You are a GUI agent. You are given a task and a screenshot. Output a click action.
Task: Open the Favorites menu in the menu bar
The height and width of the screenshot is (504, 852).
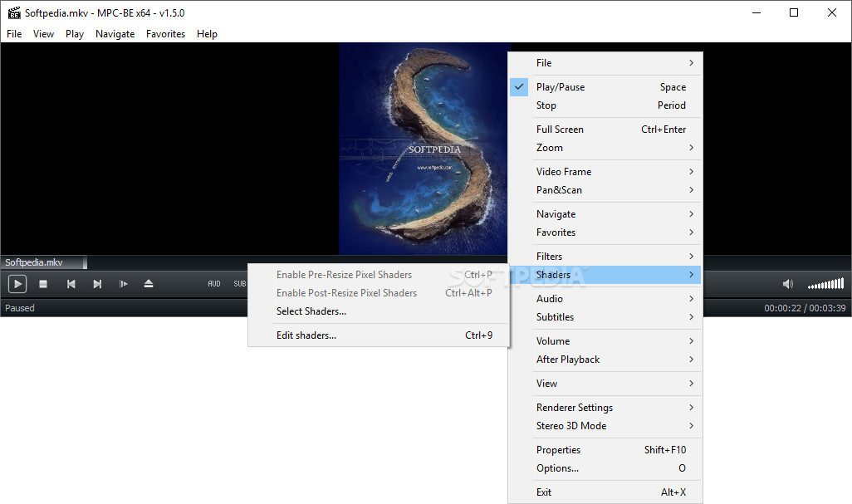pos(165,34)
